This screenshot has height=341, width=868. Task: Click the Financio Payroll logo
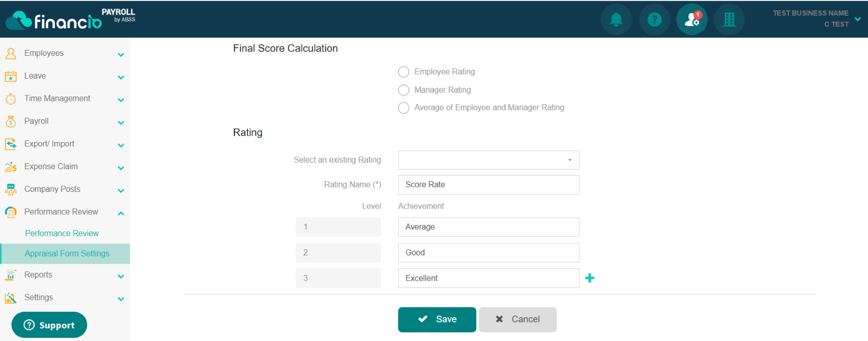point(70,19)
